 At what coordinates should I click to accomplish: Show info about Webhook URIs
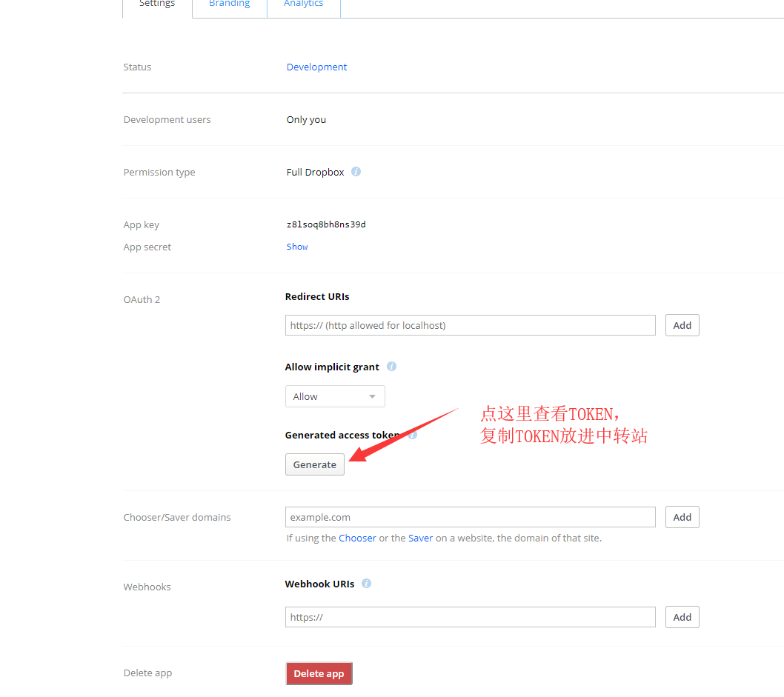pyautogui.click(x=367, y=583)
